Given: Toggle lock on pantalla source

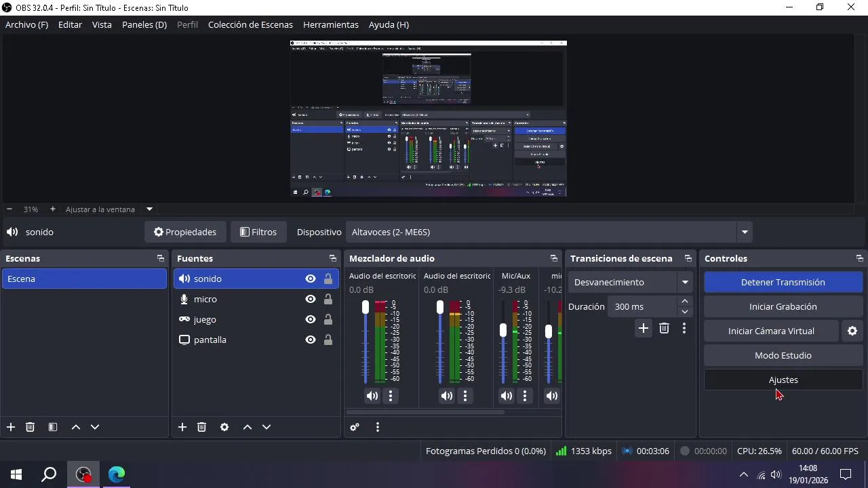Looking at the screenshot, I should [x=328, y=340].
